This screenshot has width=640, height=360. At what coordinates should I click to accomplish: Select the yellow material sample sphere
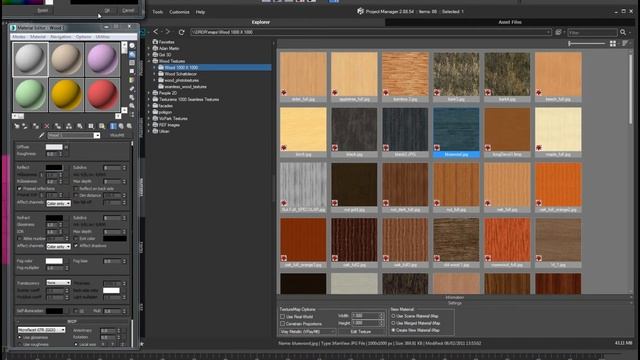67,95
